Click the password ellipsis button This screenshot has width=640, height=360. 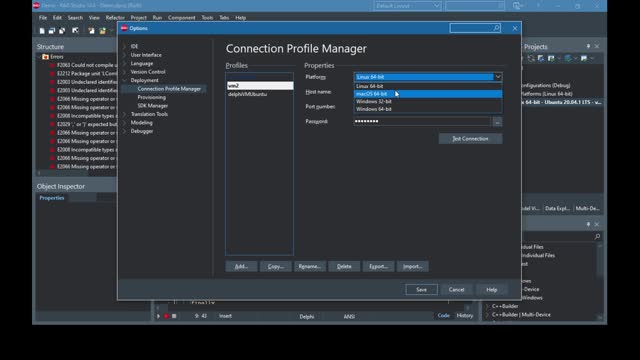(497, 122)
